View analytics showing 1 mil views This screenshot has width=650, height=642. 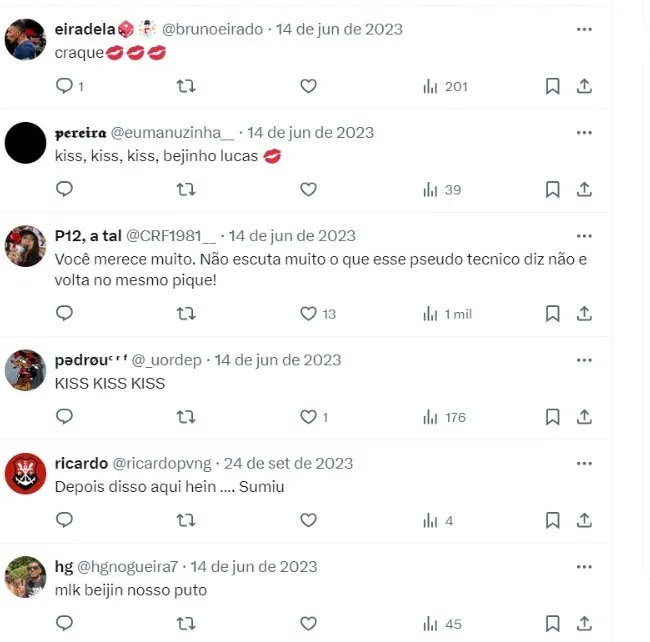click(x=447, y=314)
